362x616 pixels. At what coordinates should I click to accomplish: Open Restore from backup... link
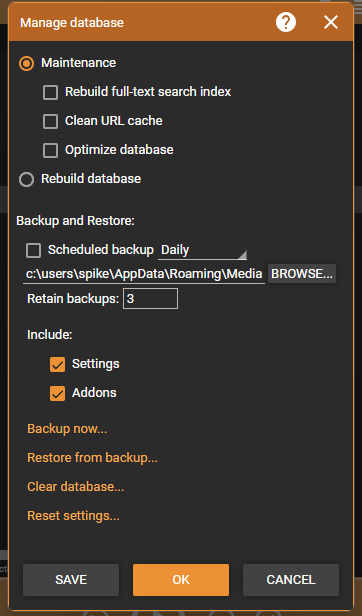coord(92,458)
